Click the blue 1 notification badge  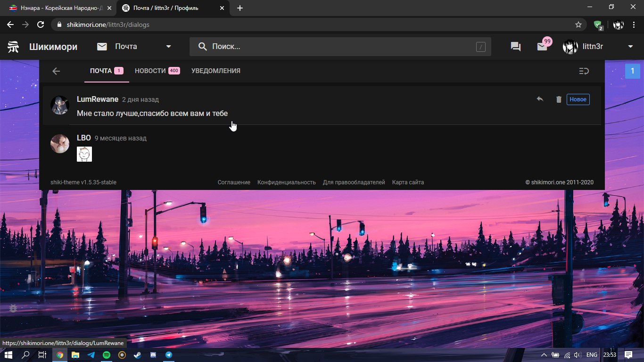click(633, 71)
